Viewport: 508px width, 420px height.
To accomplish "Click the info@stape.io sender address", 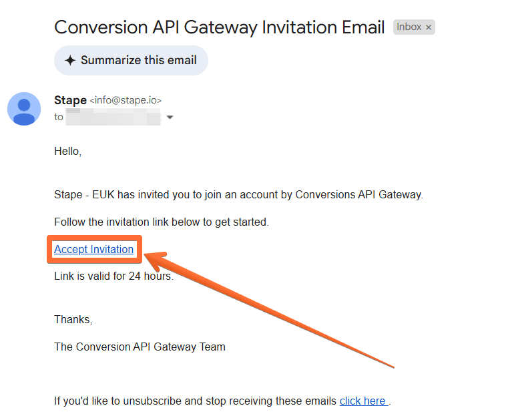I will 125,100.
